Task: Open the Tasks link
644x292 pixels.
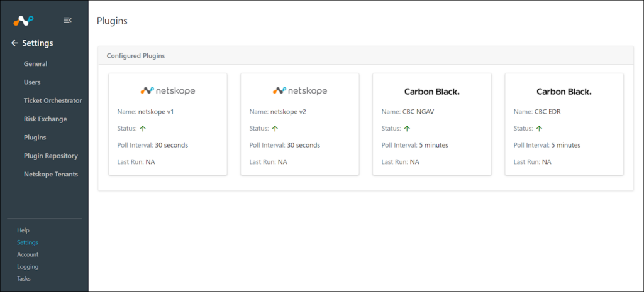Action: click(x=23, y=278)
